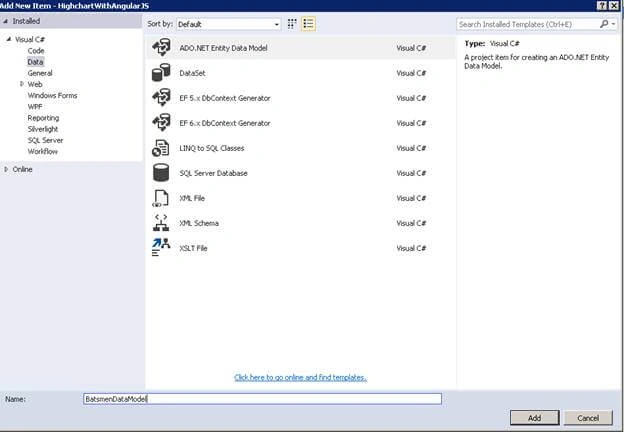Click the XML File template icon
Viewport: 624px width, 432px height.
point(161,198)
